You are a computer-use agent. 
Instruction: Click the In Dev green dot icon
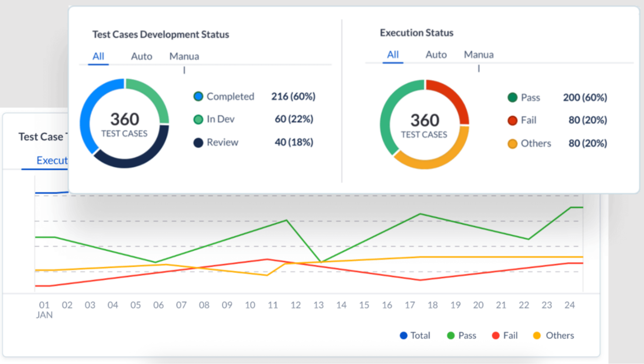click(198, 119)
